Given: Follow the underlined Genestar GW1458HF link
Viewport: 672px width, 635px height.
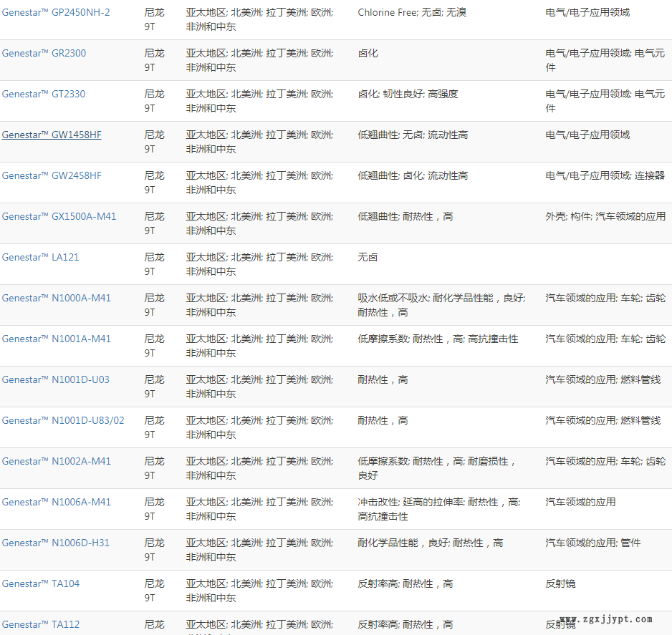Looking at the screenshot, I should 52,135.
